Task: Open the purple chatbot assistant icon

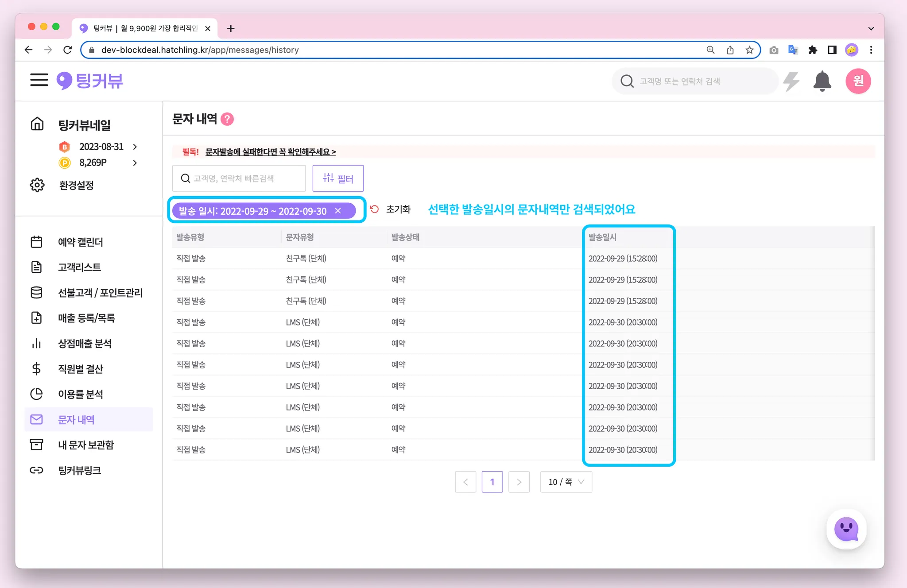Action: 846,529
